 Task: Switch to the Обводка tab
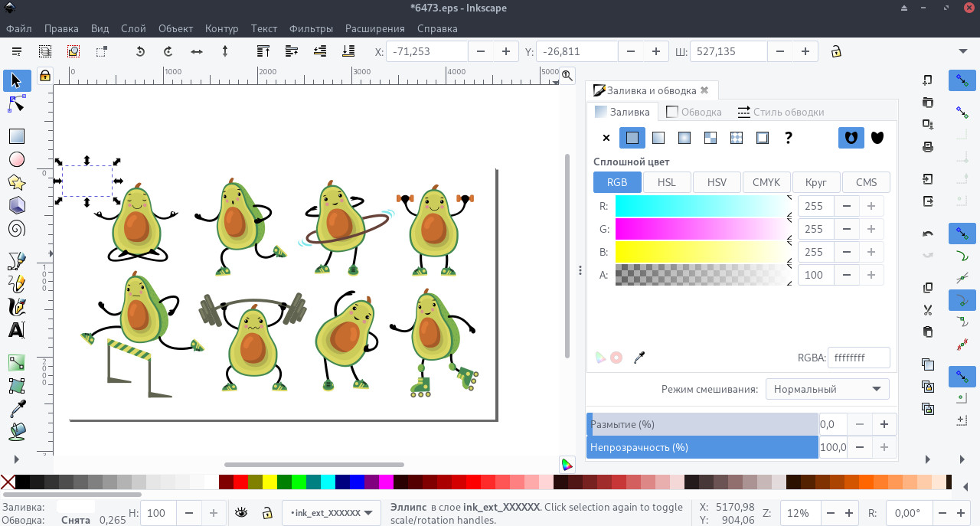coord(694,111)
